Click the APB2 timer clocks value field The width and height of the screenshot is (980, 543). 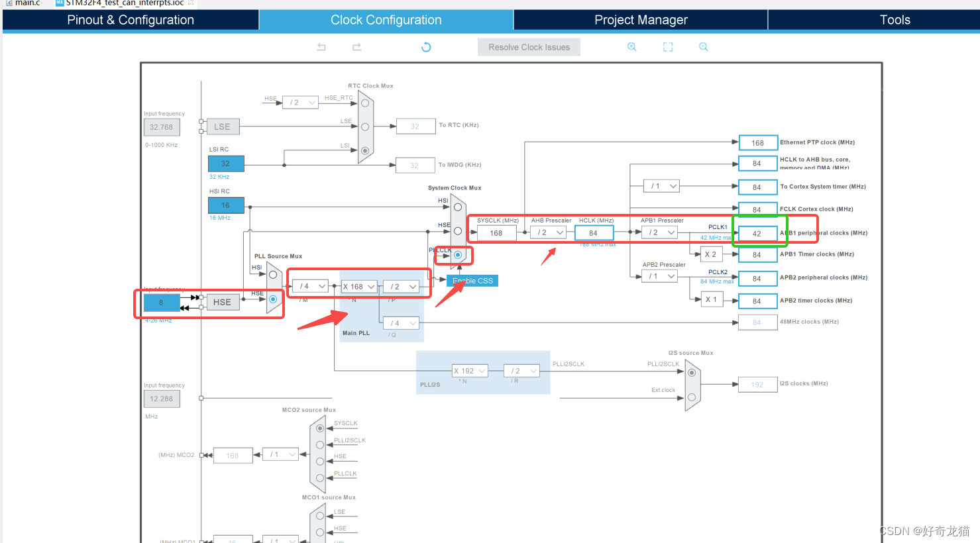[x=757, y=301]
